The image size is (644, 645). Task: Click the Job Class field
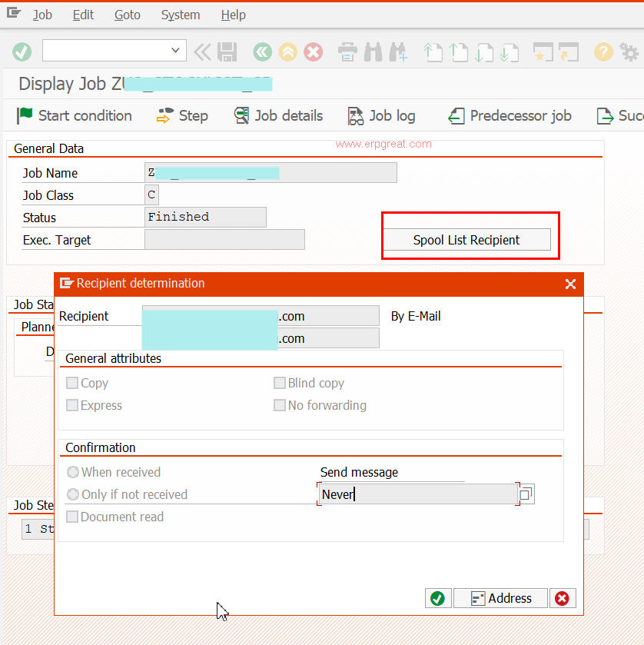coord(151,195)
